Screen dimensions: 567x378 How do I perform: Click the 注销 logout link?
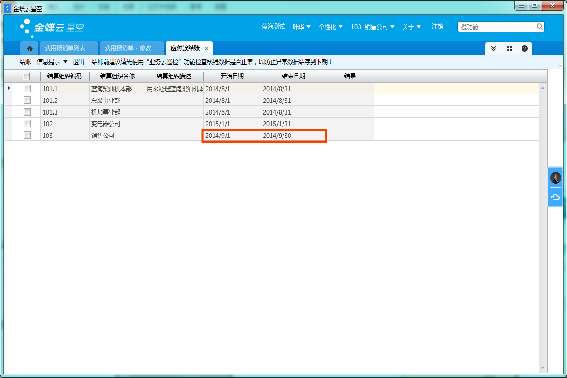pyautogui.click(x=437, y=26)
